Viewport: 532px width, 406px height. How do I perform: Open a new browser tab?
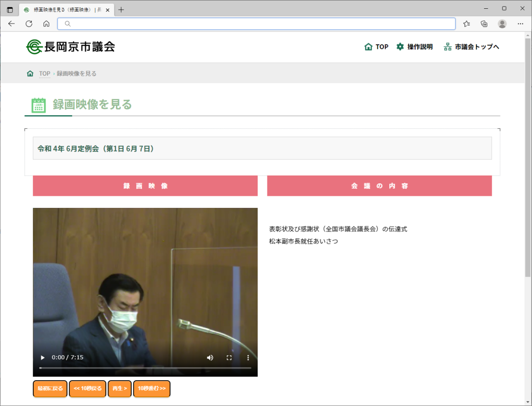[x=121, y=10]
